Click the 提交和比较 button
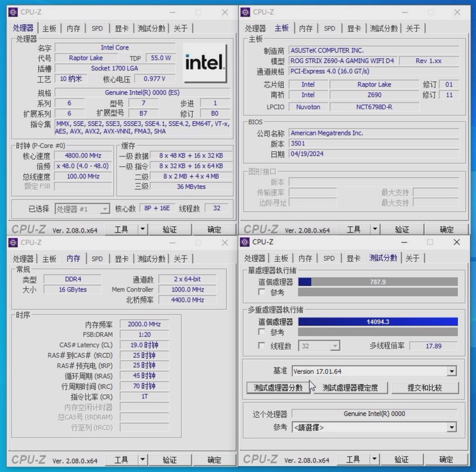Screen dimensions: 476x472 [x=425, y=388]
